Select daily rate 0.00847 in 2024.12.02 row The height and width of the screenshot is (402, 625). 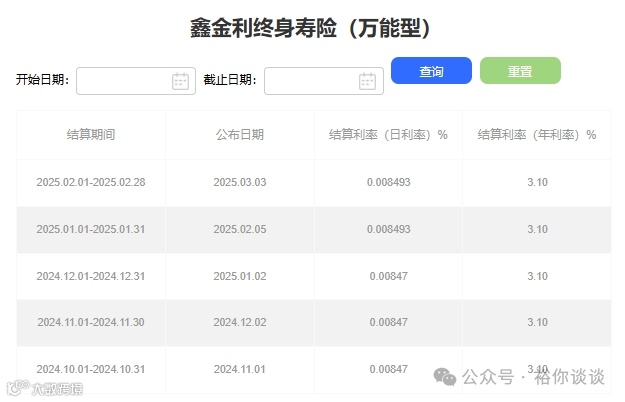tap(389, 322)
